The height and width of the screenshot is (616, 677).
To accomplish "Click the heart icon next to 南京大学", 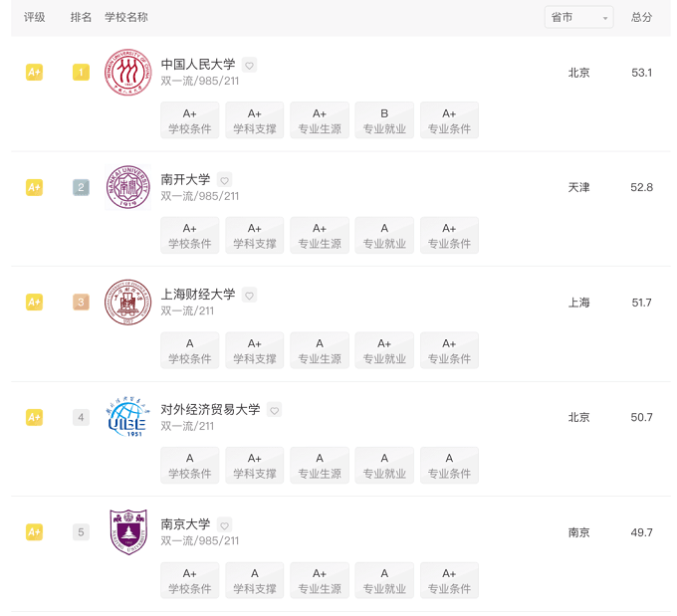I will (225, 524).
